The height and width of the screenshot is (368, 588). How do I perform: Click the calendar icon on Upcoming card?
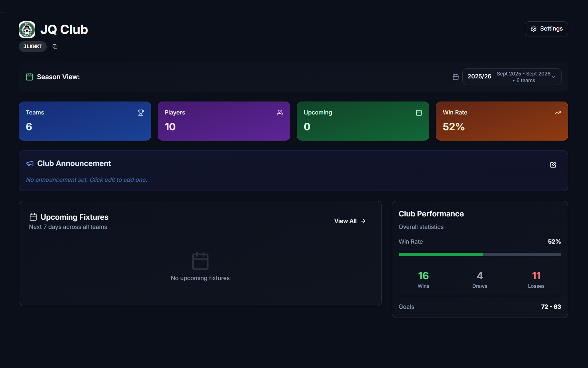(419, 113)
